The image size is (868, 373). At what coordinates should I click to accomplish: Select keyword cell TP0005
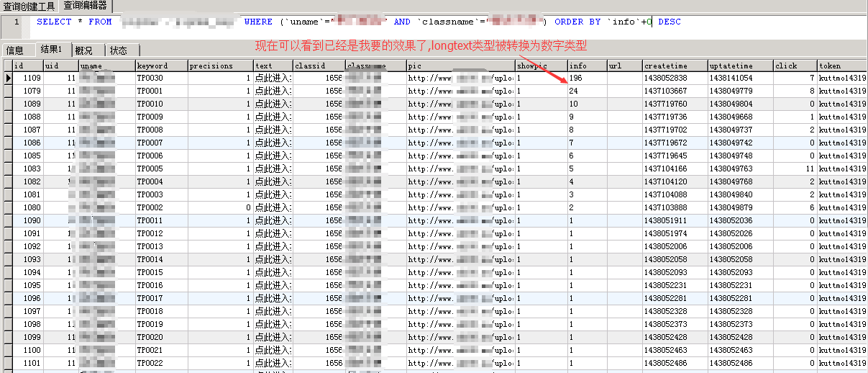161,168
